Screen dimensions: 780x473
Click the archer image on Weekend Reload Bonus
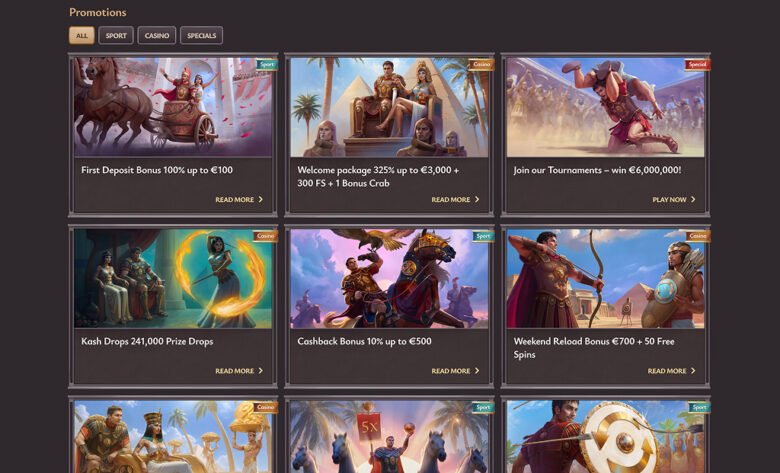(x=605, y=279)
